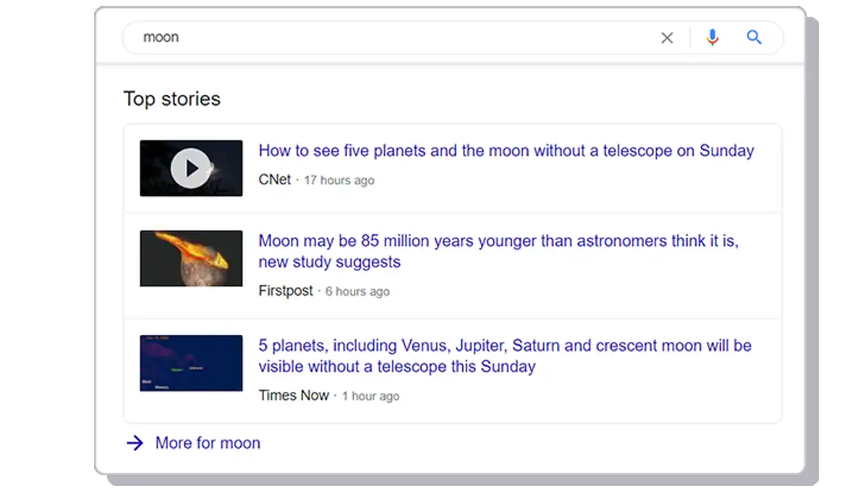Click the "1 hour ago" timestamp

tap(370, 396)
